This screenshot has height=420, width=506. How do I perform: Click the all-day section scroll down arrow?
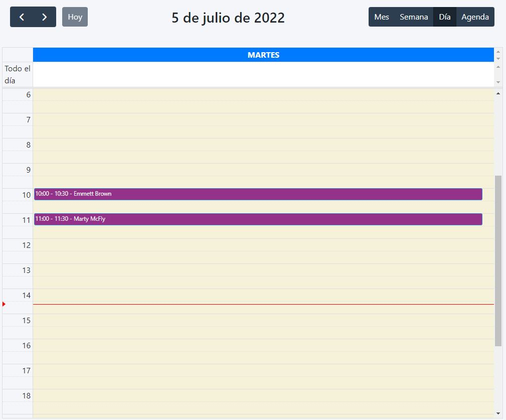pos(498,82)
